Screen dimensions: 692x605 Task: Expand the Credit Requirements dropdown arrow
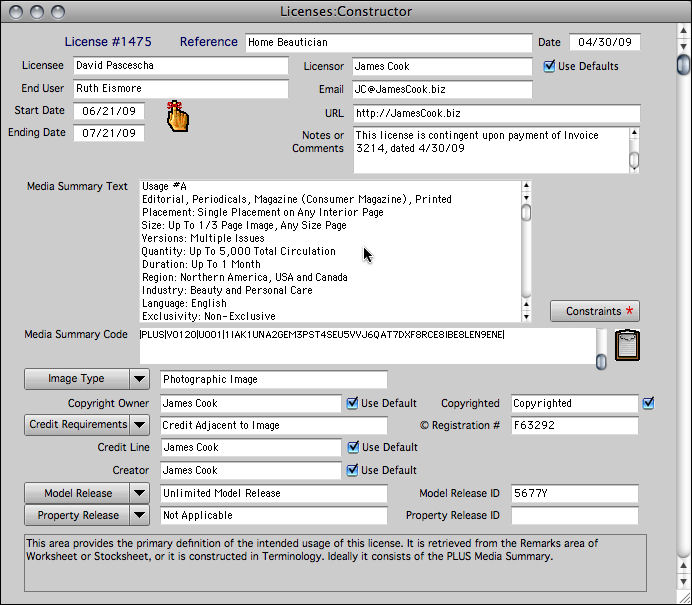pos(139,426)
